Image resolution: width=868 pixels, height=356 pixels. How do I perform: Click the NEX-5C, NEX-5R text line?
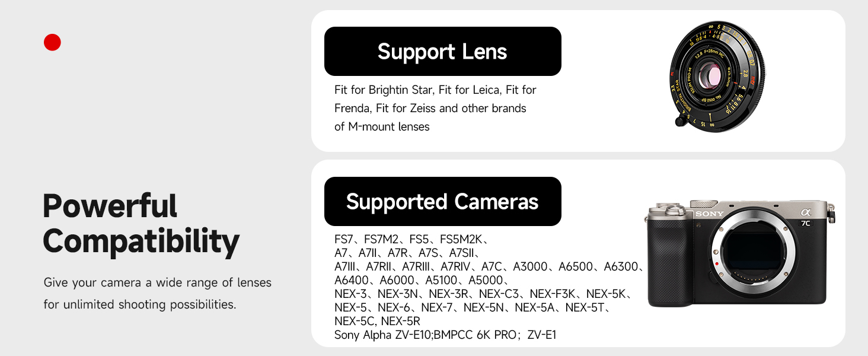click(377, 321)
